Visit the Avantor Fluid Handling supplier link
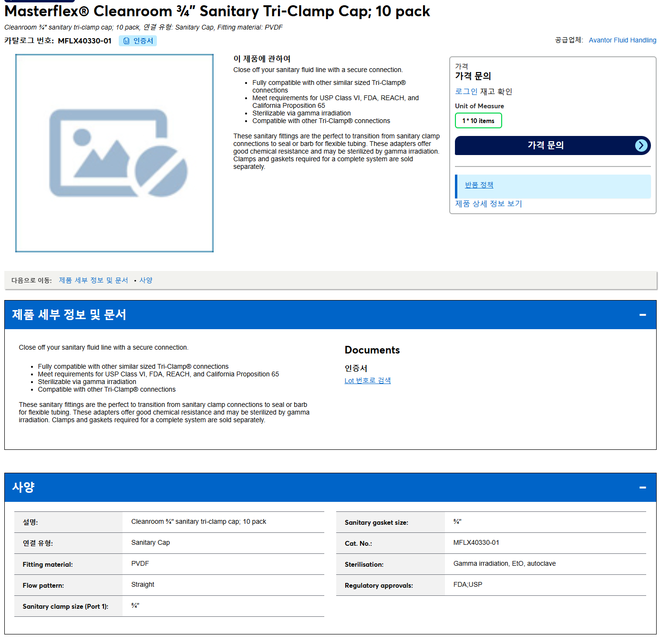Image resolution: width=660 pixels, height=644 pixels. pyautogui.click(x=622, y=40)
